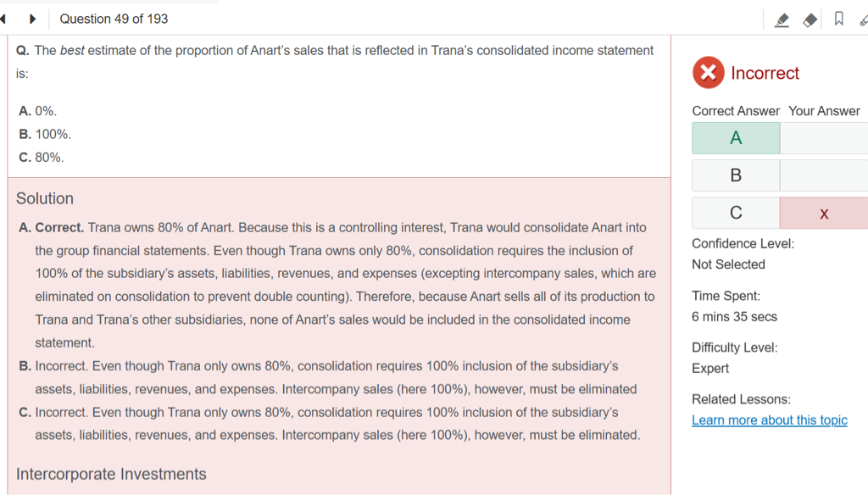Click the red Incorrect X icon
This screenshot has height=495, width=868.
pyautogui.click(x=708, y=73)
